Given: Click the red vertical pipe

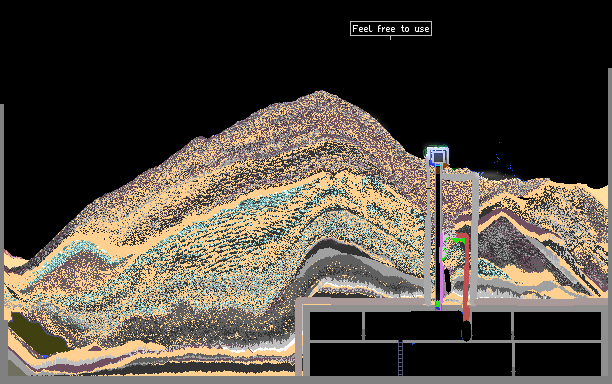Looking at the screenshot, I should 465,276.
